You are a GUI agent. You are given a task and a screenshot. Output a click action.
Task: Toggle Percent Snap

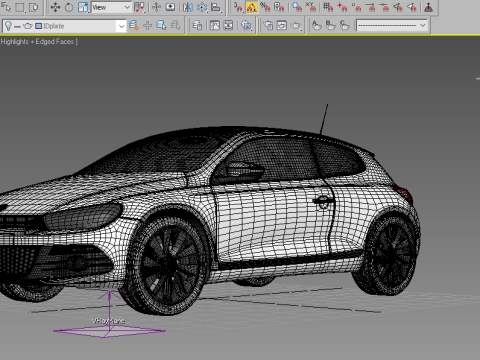(265, 7)
